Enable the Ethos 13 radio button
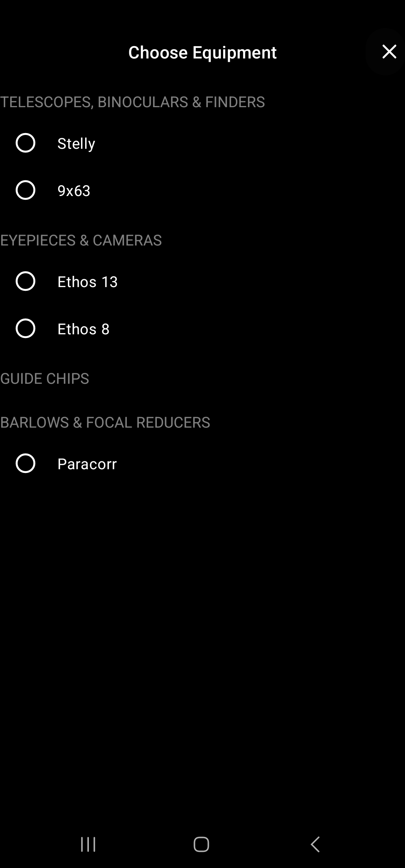405x868 pixels. [x=25, y=281]
